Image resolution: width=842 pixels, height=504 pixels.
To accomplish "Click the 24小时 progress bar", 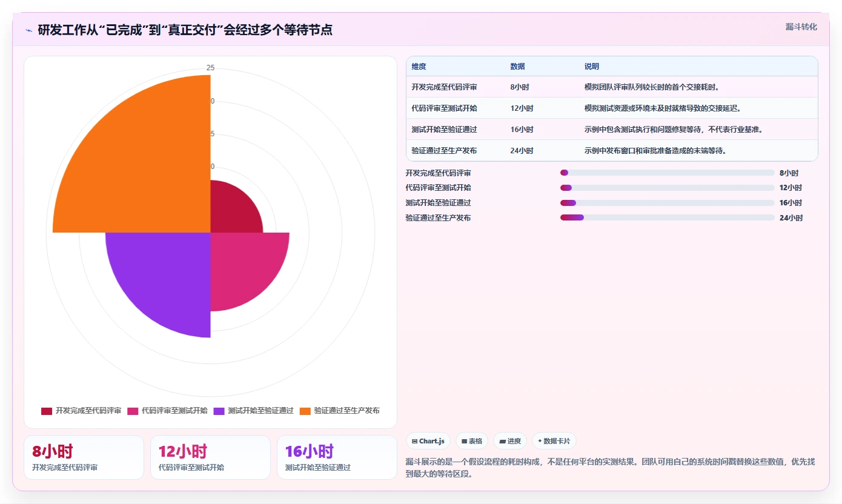I will coord(668,217).
